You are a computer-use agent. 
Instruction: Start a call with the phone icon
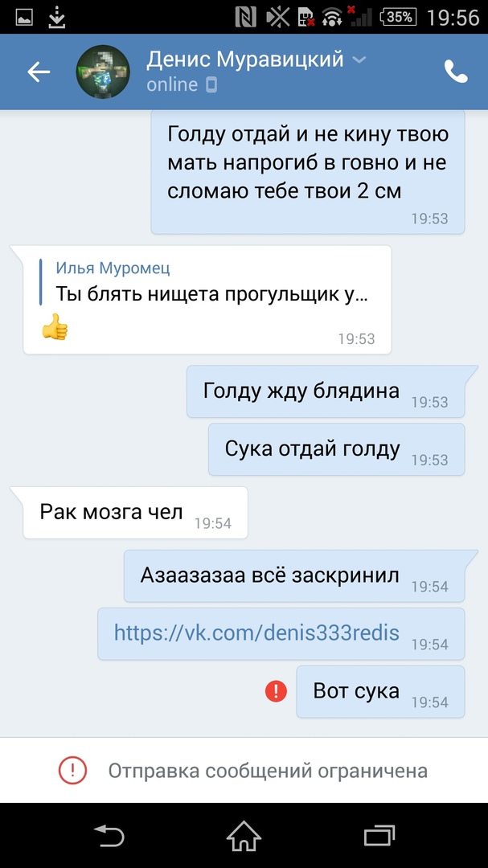point(456,72)
